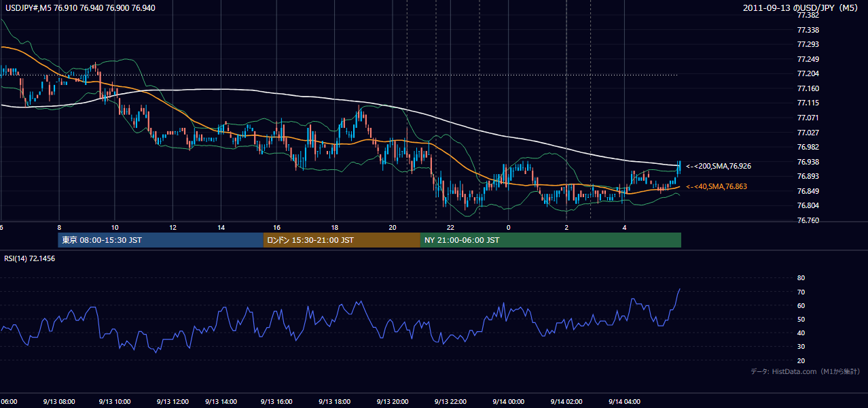Click price axis value 77.293

click(x=808, y=45)
